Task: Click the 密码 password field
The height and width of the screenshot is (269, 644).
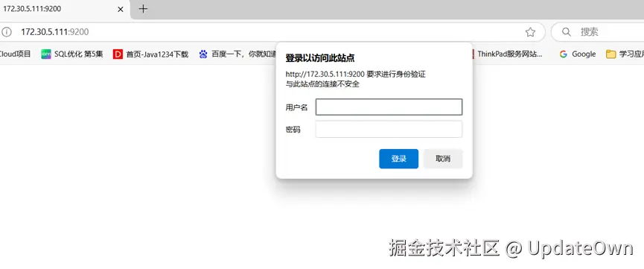Action: pos(389,129)
